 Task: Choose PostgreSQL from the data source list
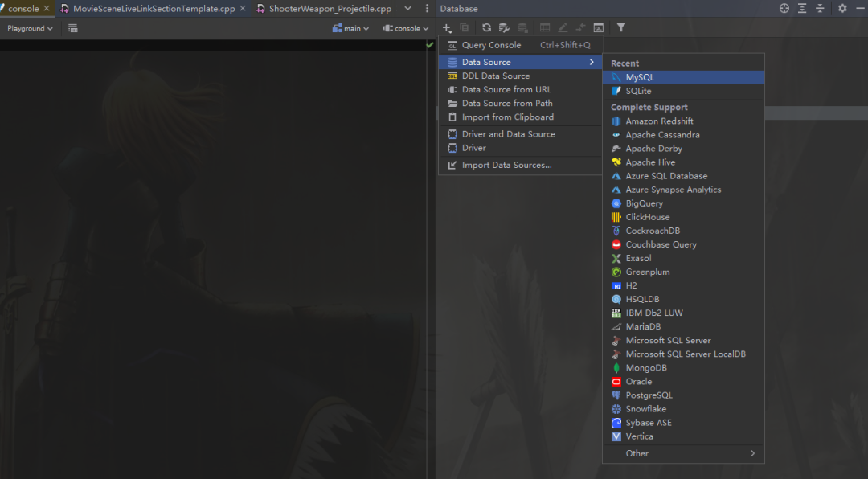(649, 395)
